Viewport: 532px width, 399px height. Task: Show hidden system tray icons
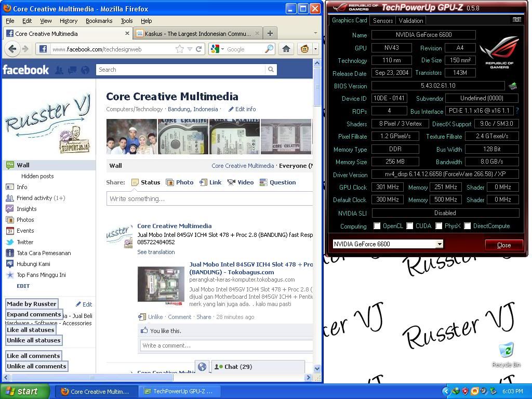(x=446, y=391)
